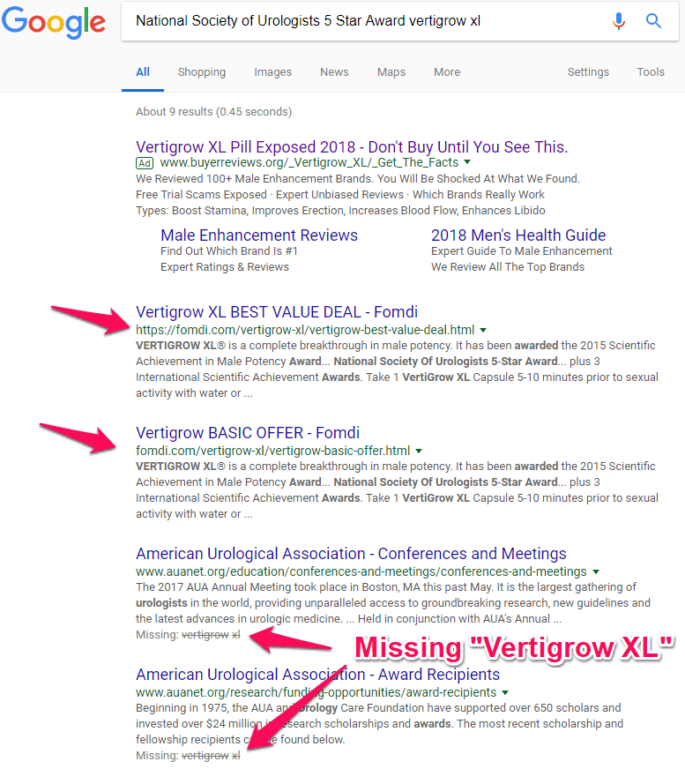Expand dropdown arrow beside conferences-and-meetings URL
Viewport: 685px width, 784px height.
596,571
